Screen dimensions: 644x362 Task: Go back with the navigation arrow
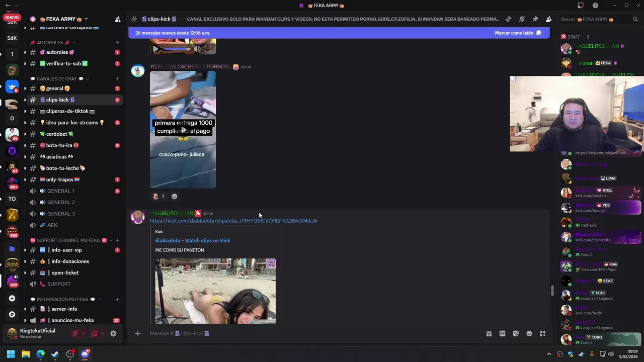click(8, 6)
